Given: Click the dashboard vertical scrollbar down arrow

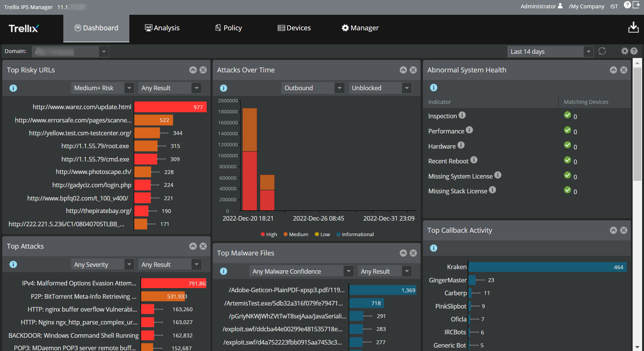Looking at the screenshot, I should click(x=637, y=347).
